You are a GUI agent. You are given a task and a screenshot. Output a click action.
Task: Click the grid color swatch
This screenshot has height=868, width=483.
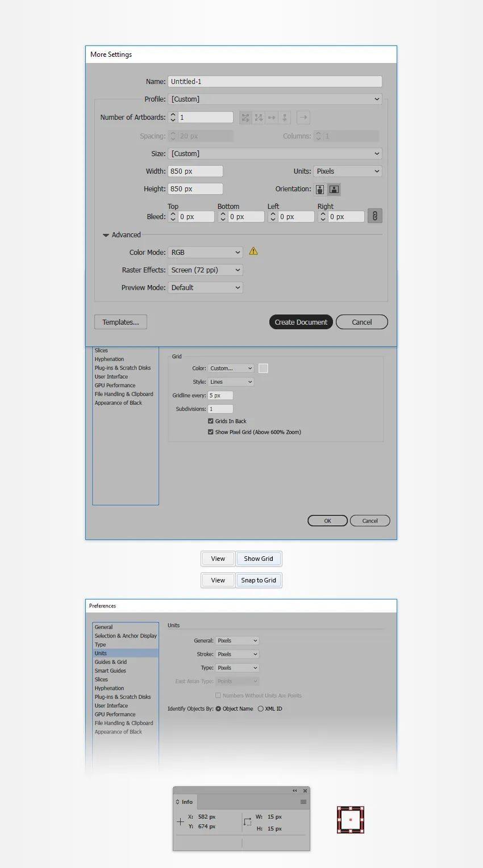coord(263,368)
